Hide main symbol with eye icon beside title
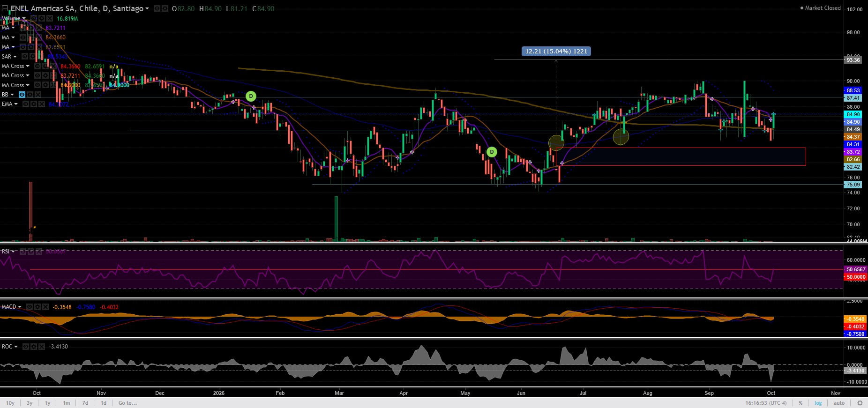Image resolution: width=868 pixels, height=408 pixels. [157, 8]
